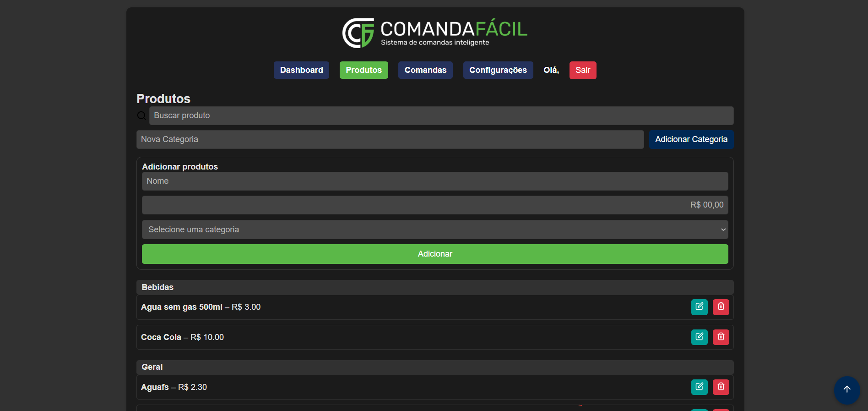Navigate to Configurações
This screenshot has width=868, height=411.
click(x=498, y=70)
